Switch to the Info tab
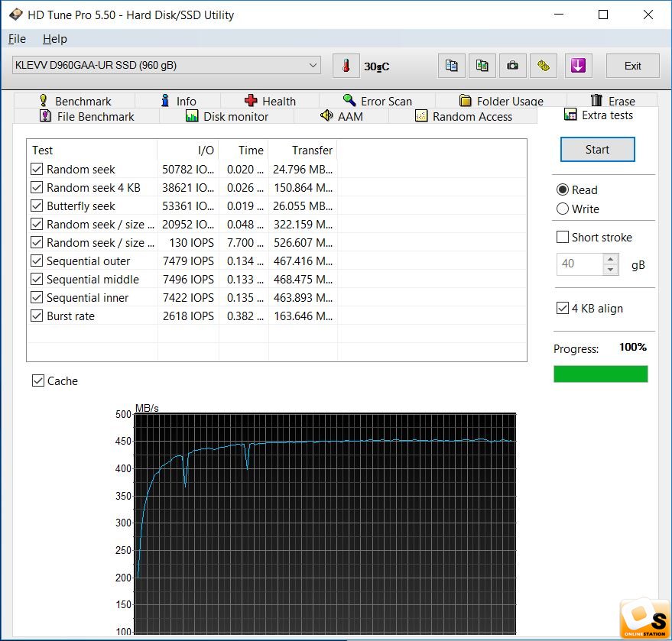Viewport: 672px width, 641px height. pos(178,101)
